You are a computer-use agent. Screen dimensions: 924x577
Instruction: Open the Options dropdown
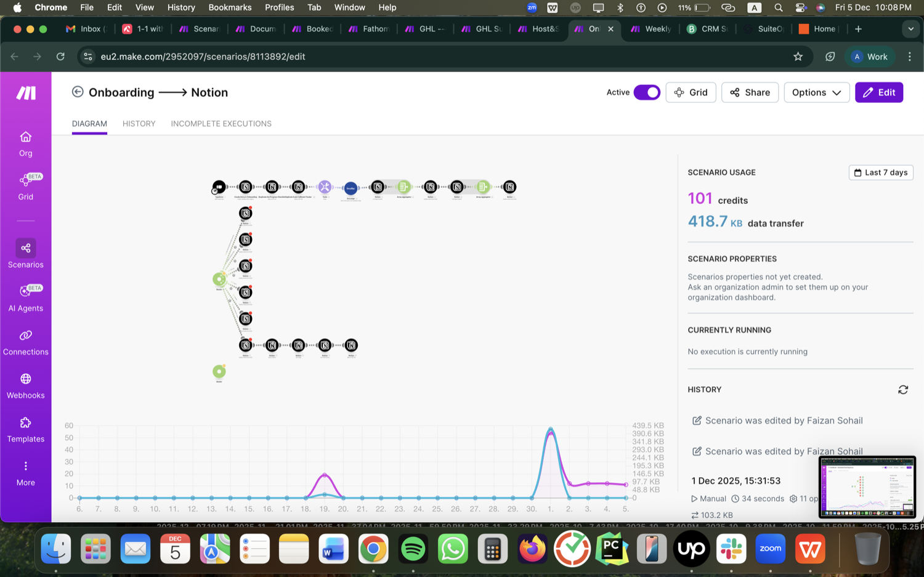coord(816,92)
